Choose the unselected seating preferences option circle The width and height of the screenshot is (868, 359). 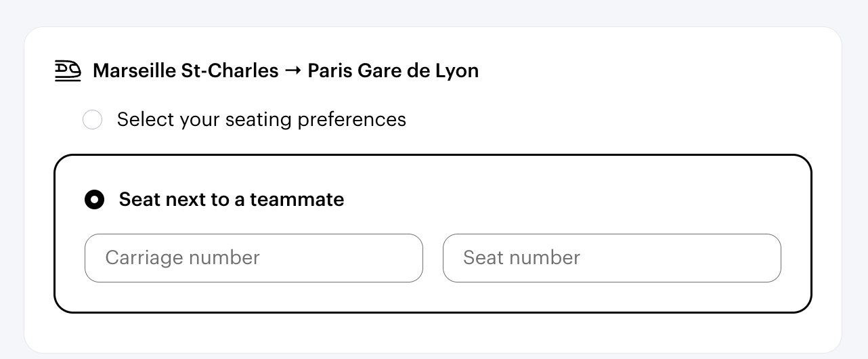[92, 120]
